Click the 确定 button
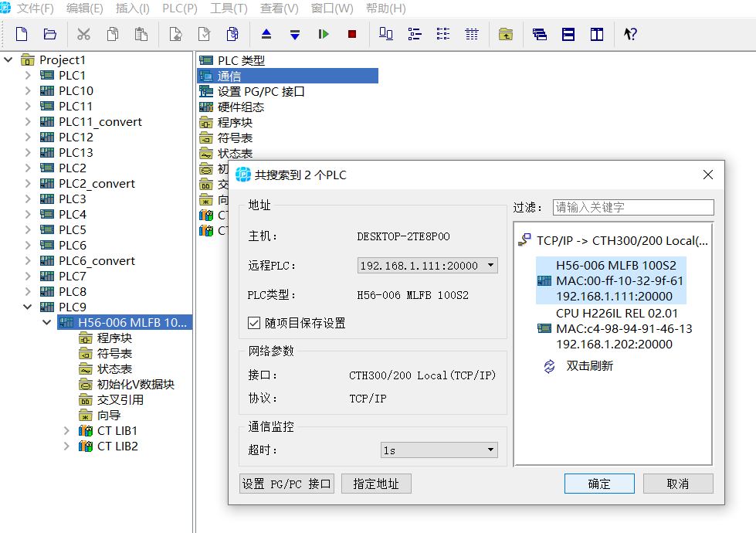756x533 pixels. click(599, 484)
